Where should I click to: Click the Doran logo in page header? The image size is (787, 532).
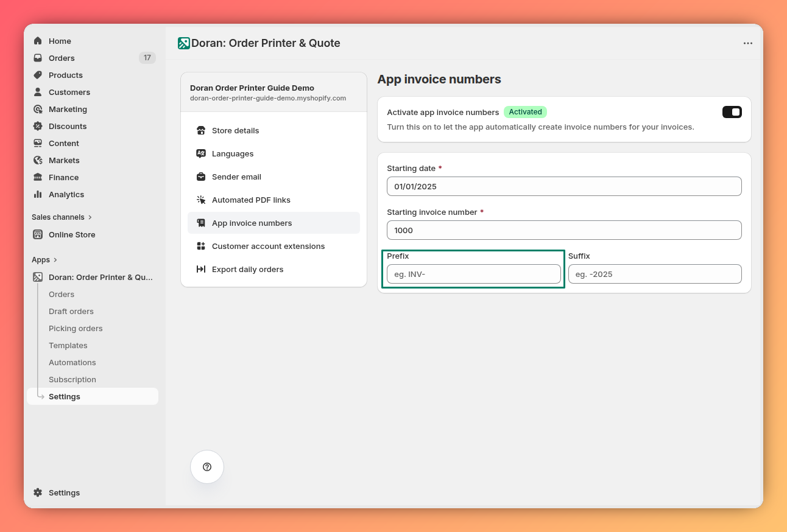point(184,43)
